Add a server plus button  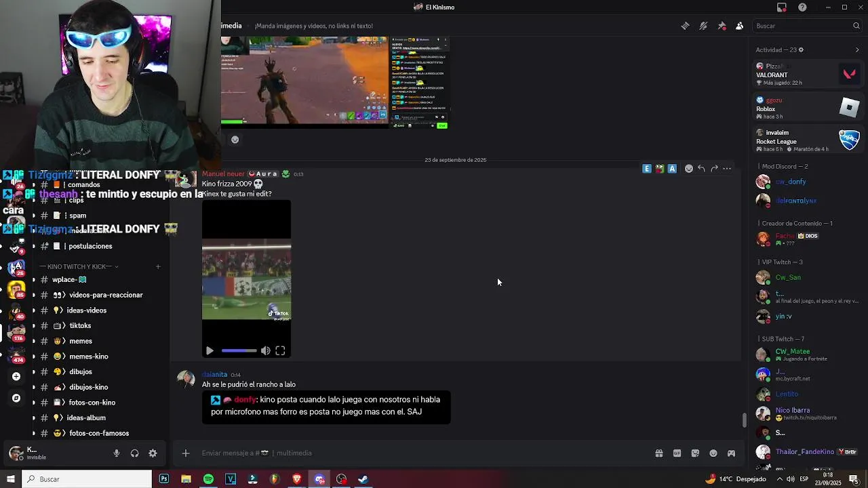point(16,376)
